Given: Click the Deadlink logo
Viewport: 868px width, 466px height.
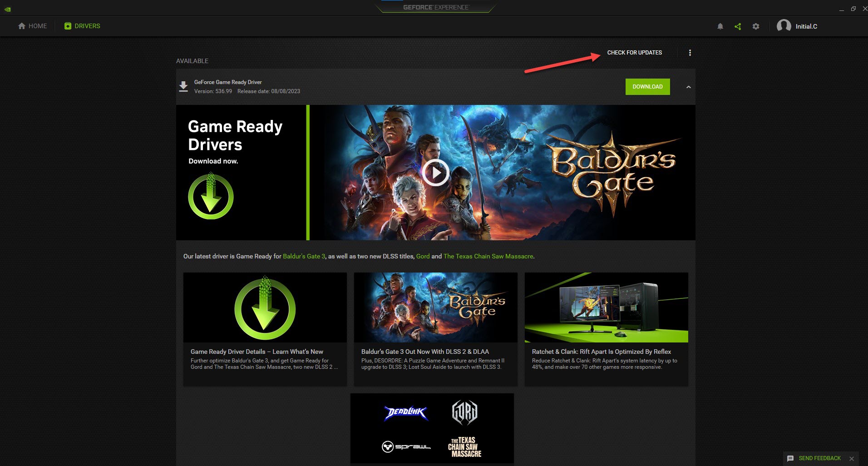Looking at the screenshot, I should 406,413.
